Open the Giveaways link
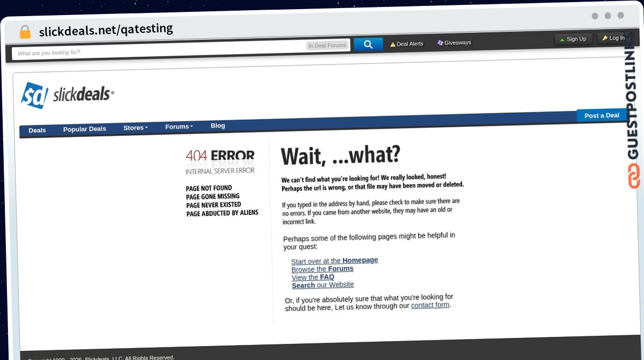Screen dimensions: 644x360 coord(454,42)
